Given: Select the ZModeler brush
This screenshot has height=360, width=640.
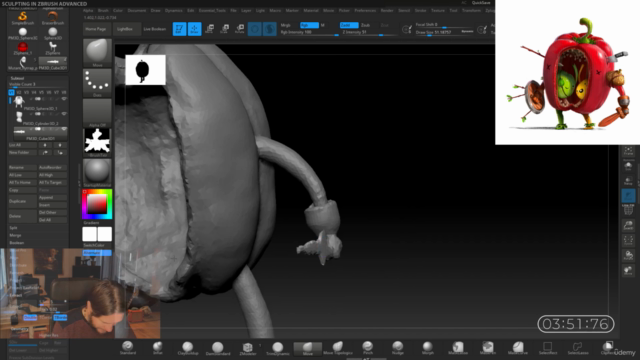Looking at the screenshot, I should click(x=248, y=348).
